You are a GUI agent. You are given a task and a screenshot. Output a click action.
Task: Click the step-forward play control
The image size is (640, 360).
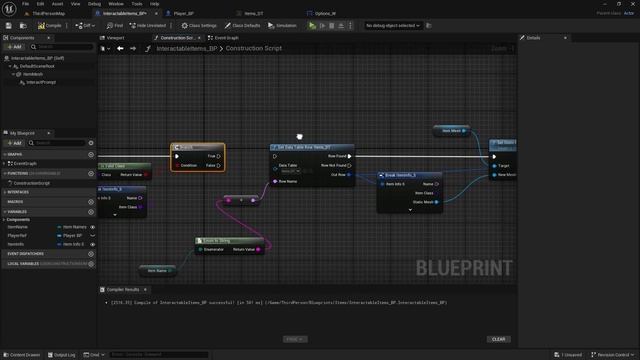point(322,25)
